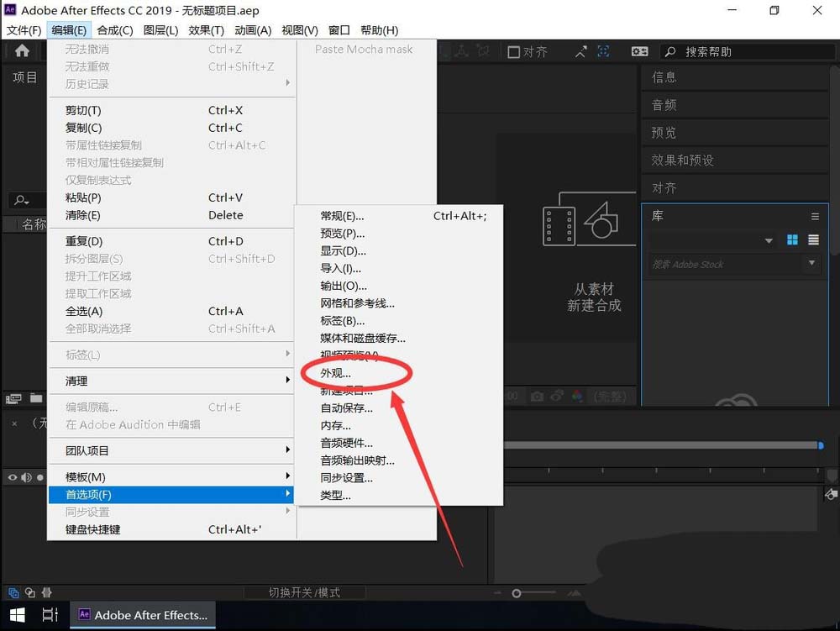The height and width of the screenshot is (631, 840).
Task: Open the 对齐 panel tab
Action: point(664,188)
